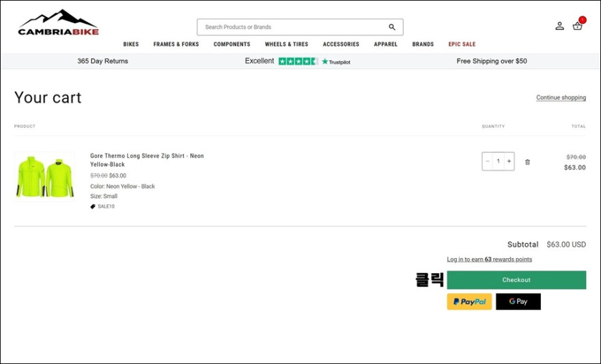Open the Brands menu
This screenshot has width=601, height=364.
tap(423, 44)
